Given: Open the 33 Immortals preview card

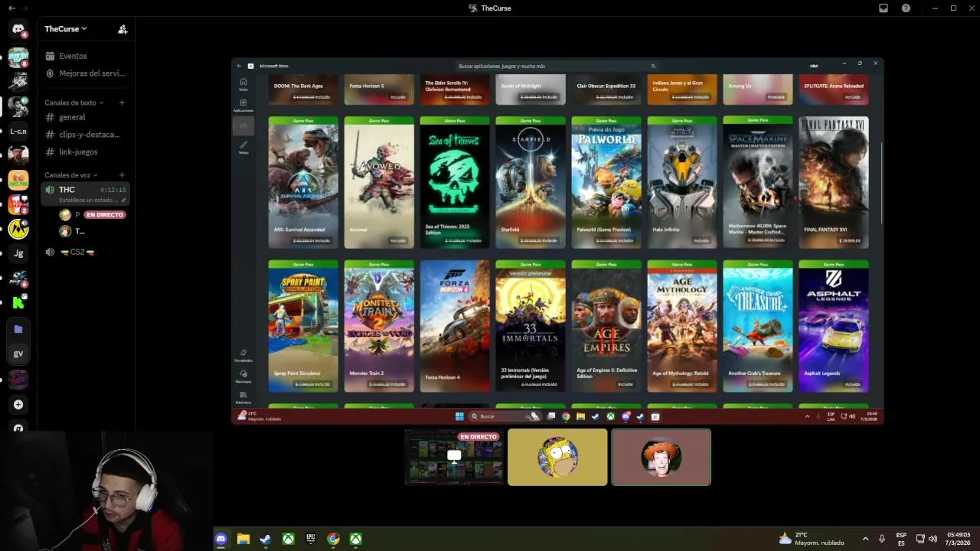Looking at the screenshot, I should (x=531, y=326).
